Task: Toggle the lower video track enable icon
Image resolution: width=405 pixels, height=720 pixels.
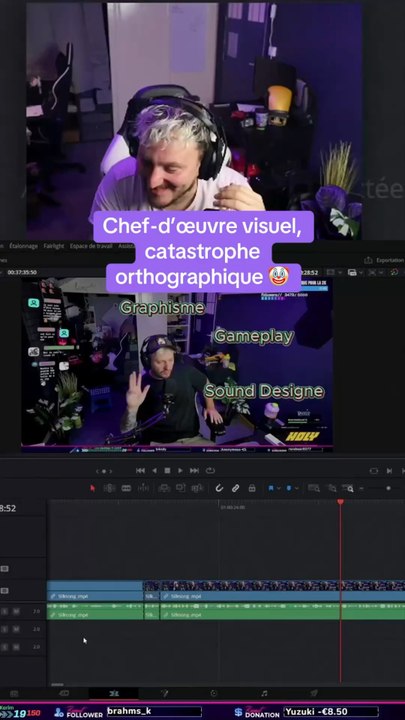Action: [x=4, y=591]
